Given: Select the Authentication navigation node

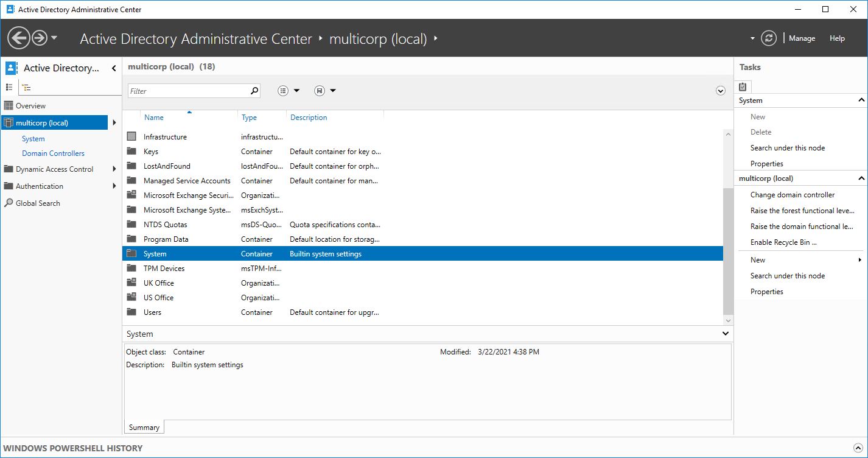Looking at the screenshot, I should pos(40,186).
